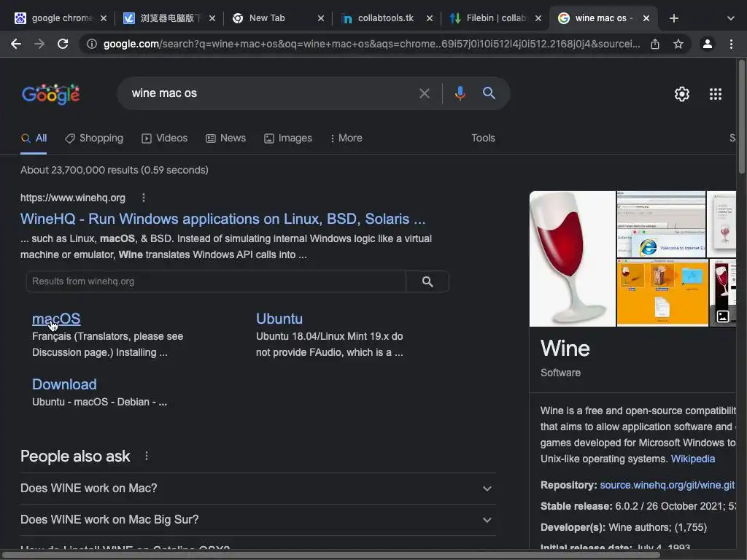Image resolution: width=747 pixels, height=560 pixels.
Task: Open options for the winehq.org result
Action: tap(144, 198)
